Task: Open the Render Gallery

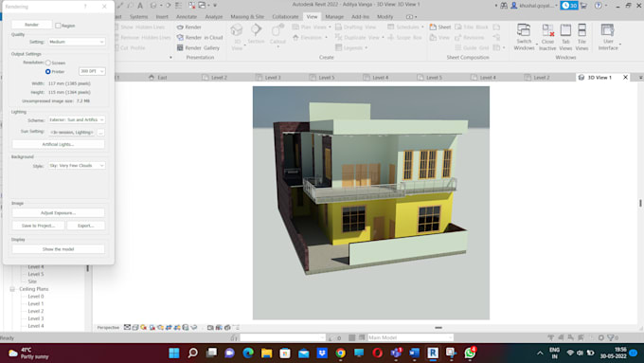Action: (198, 47)
